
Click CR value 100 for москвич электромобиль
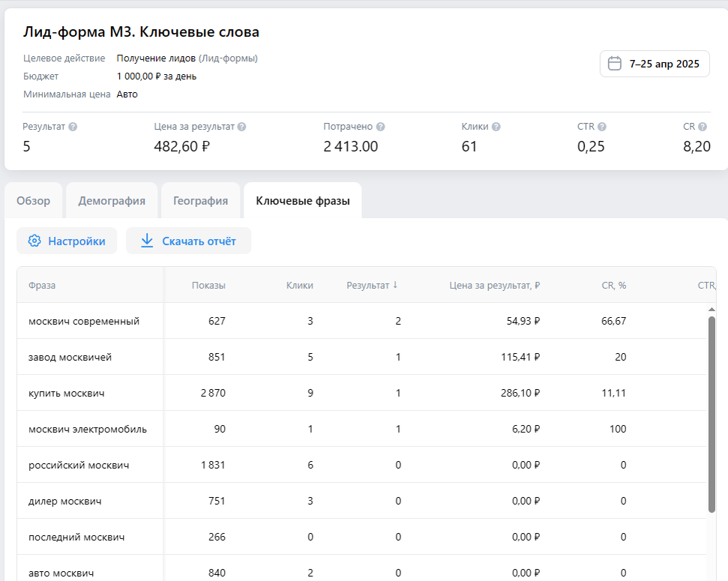point(618,429)
